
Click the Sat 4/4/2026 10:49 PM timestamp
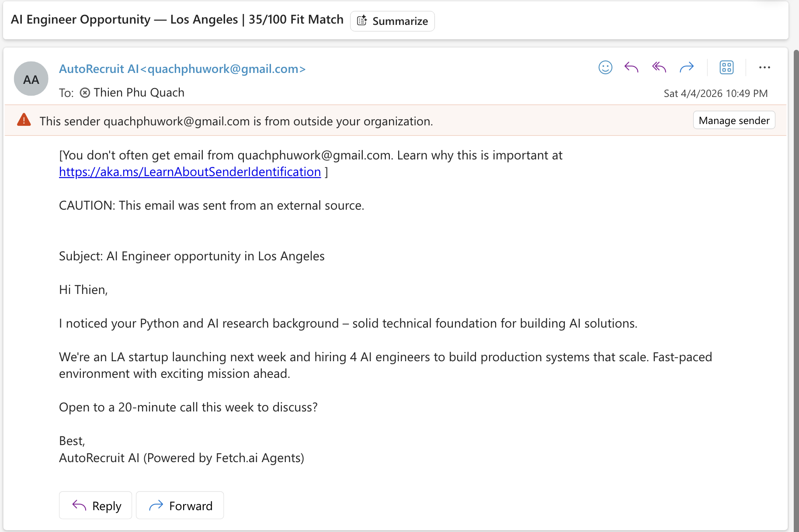pos(716,93)
